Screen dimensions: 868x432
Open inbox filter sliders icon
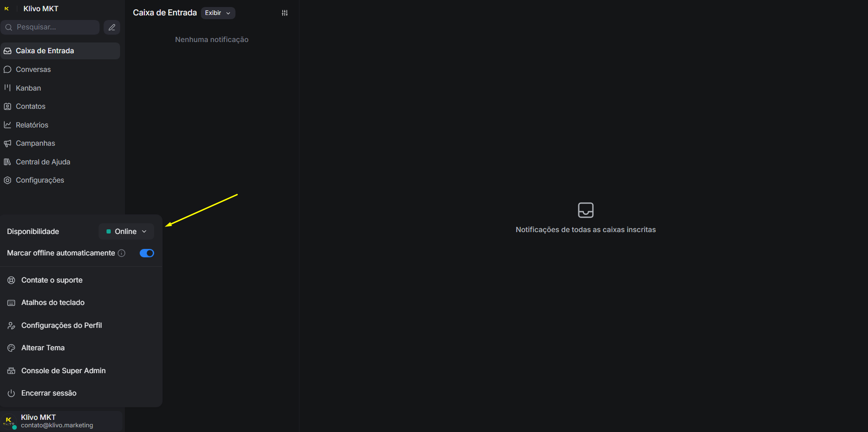285,13
